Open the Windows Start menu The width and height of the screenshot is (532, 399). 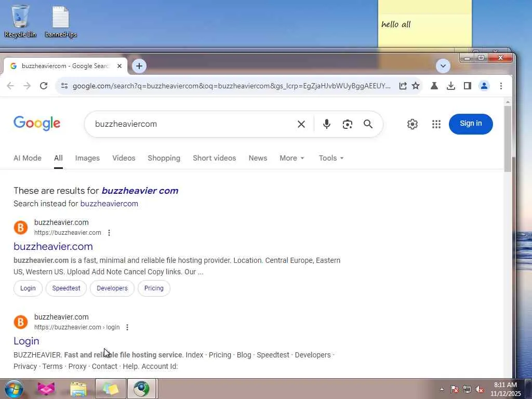(13, 389)
